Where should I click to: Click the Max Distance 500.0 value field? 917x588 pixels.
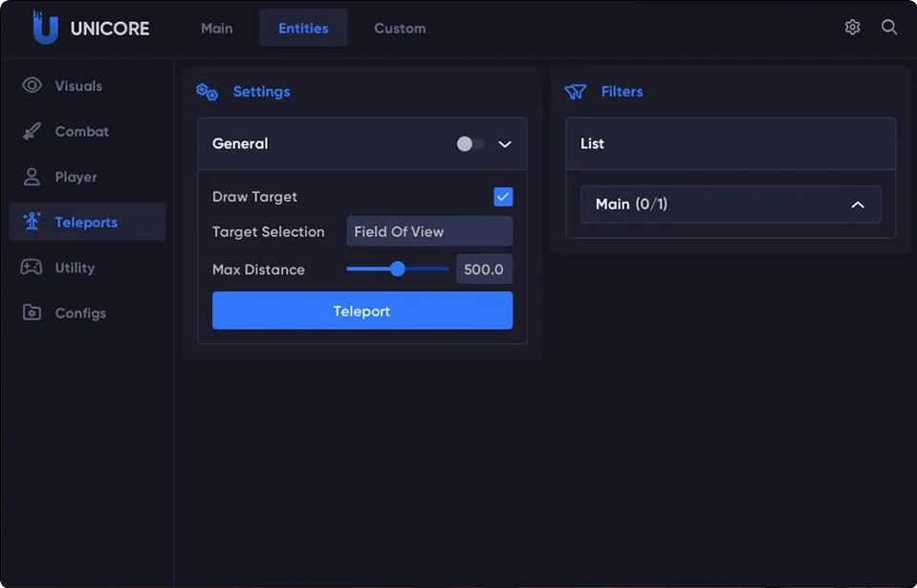coord(484,270)
